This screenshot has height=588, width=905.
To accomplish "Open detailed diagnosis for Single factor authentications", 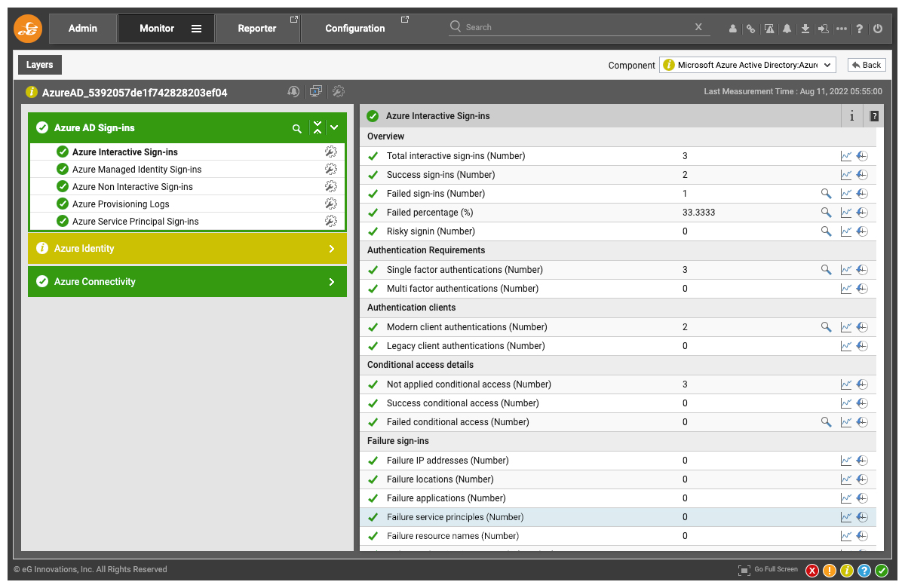I will (826, 270).
